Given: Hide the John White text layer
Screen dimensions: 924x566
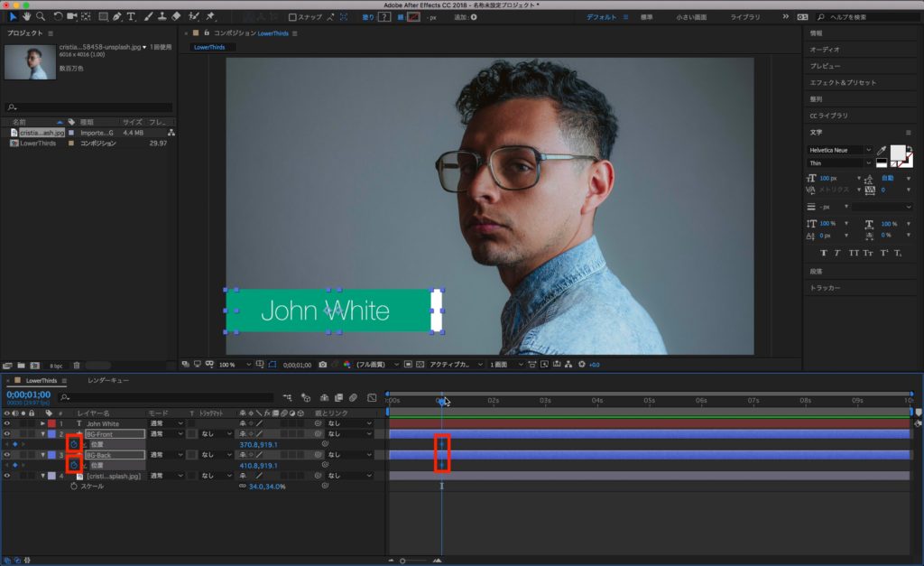Looking at the screenshot, I should 7,423.
